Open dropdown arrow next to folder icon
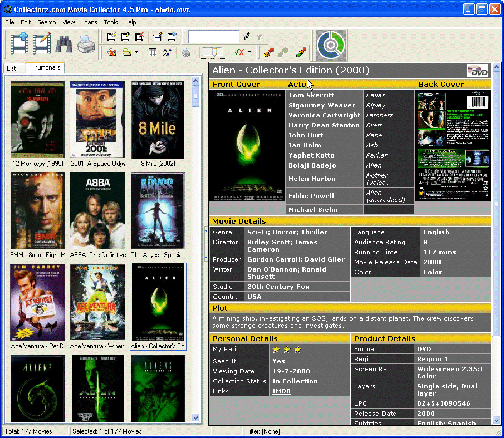The height and width of the screenshot is (438, 504). (136, 52)
